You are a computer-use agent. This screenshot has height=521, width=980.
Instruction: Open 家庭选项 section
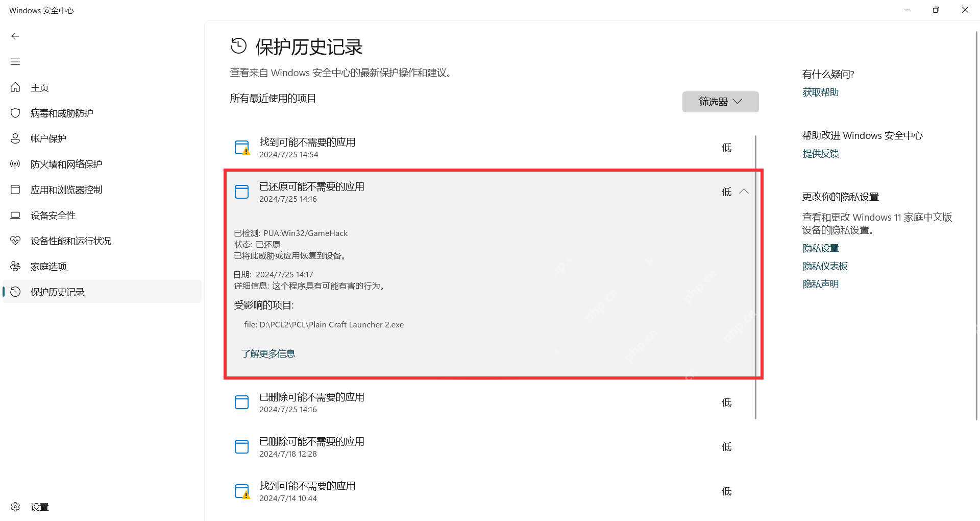pos(102,266)
